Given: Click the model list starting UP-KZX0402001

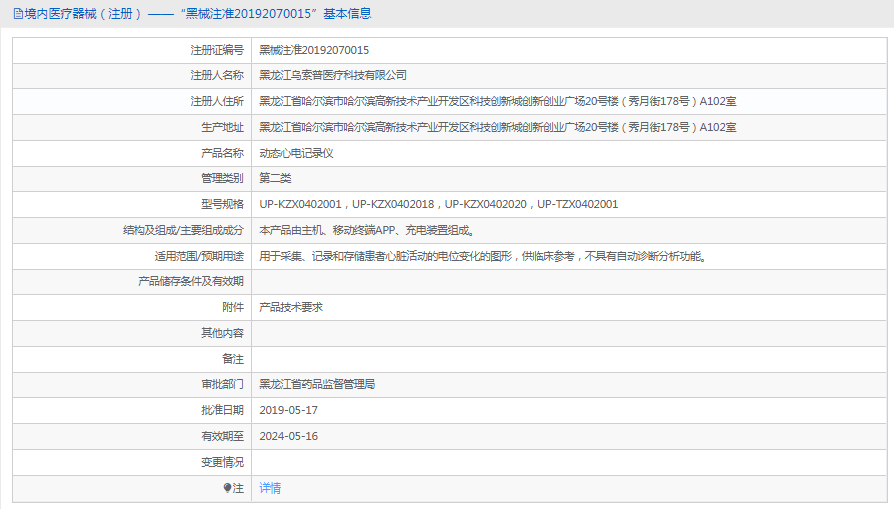Looking at the screenshot, I should pos(438,204).
